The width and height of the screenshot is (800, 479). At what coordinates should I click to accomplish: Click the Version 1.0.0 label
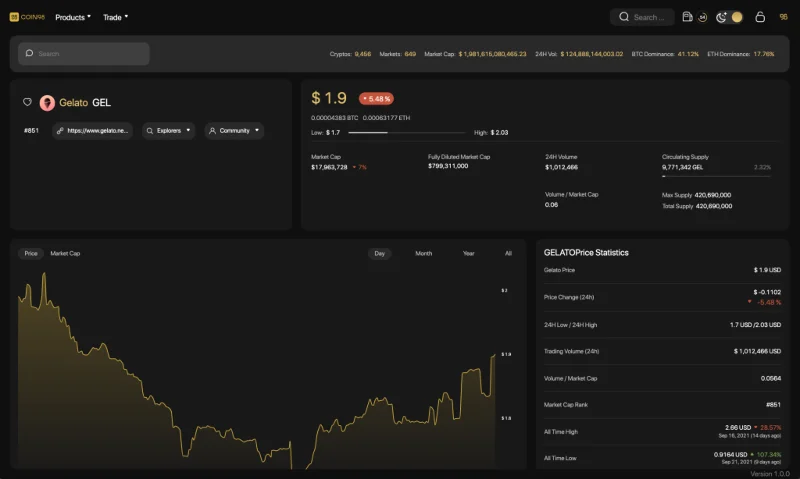point(770,474)
